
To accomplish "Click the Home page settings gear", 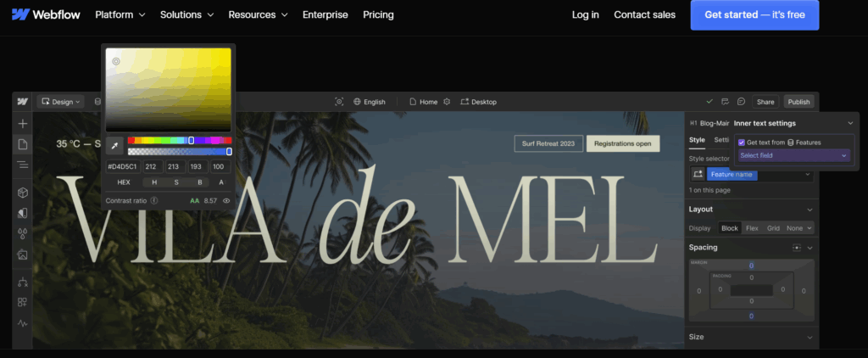I will [447, 102].
